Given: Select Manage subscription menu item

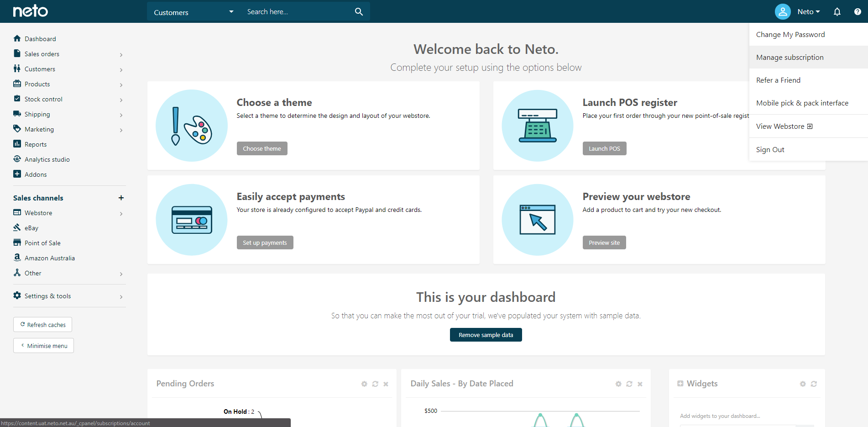Looking at the screenshot, I should click(x=808, y=57).
